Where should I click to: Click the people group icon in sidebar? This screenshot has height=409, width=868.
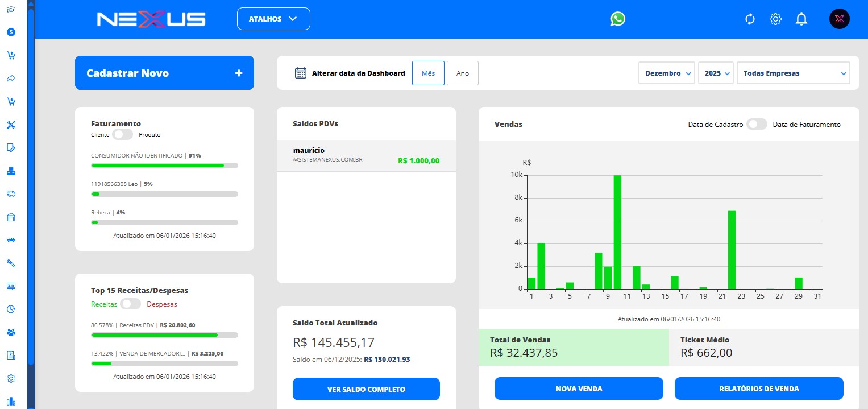pyautogui.click(x=11, y=332)
